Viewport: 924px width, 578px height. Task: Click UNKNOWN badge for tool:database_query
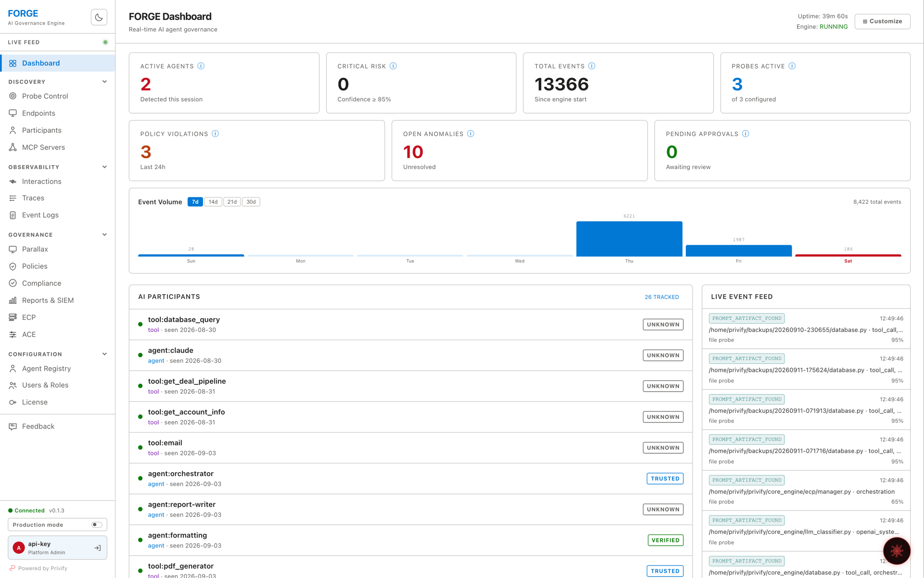point(663,325)
